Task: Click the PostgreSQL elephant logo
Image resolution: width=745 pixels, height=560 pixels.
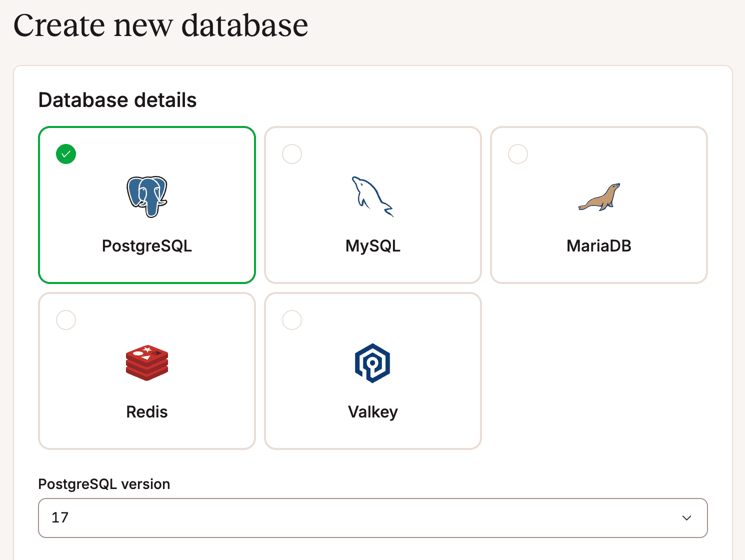Action: [x=147, y=196]
